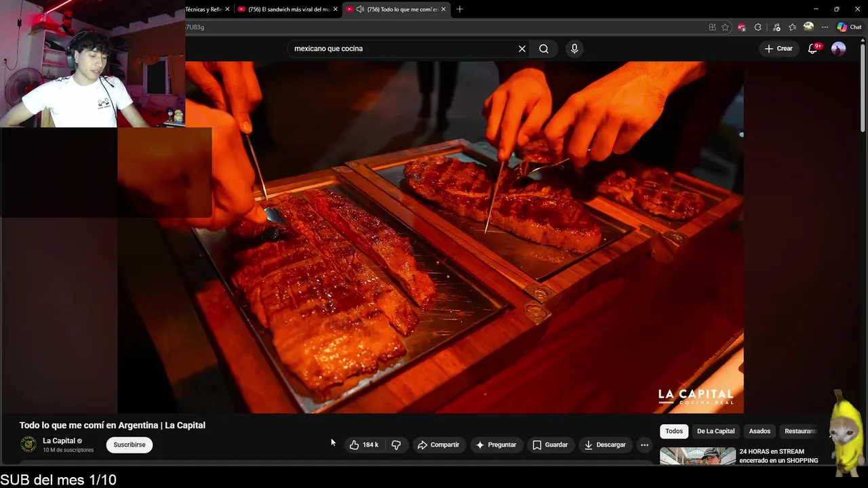This screenshot has height=488, width=868.
Task: Click the Descargar download button
Action: (x=605, y=445)
